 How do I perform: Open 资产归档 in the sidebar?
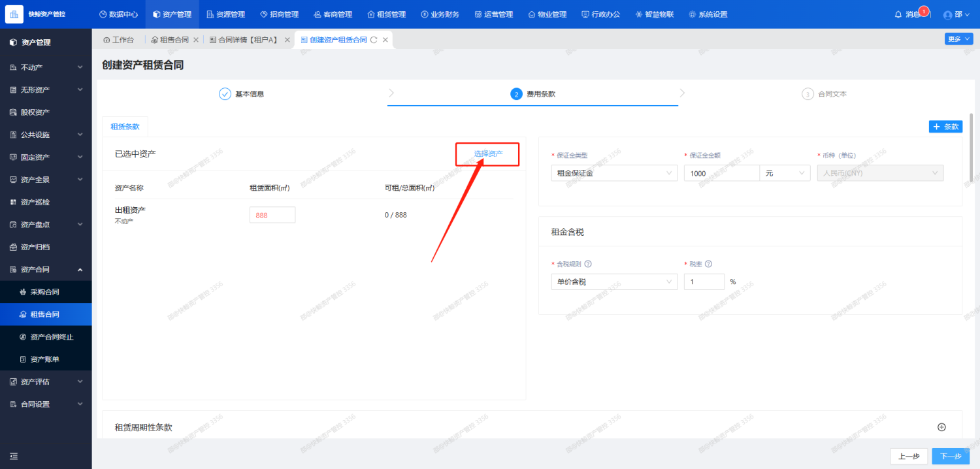point(46,247)
